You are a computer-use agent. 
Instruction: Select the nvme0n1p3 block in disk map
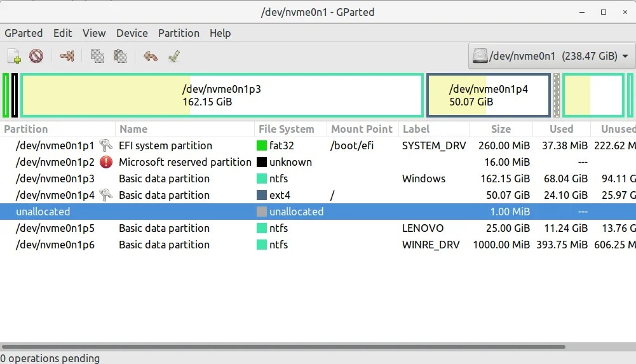tap(222, 95)
